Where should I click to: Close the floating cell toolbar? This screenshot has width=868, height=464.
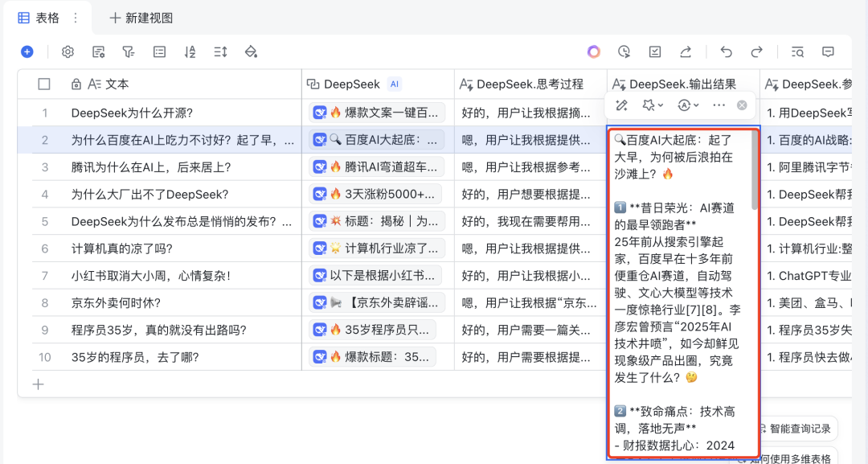(x=742, y=105)
